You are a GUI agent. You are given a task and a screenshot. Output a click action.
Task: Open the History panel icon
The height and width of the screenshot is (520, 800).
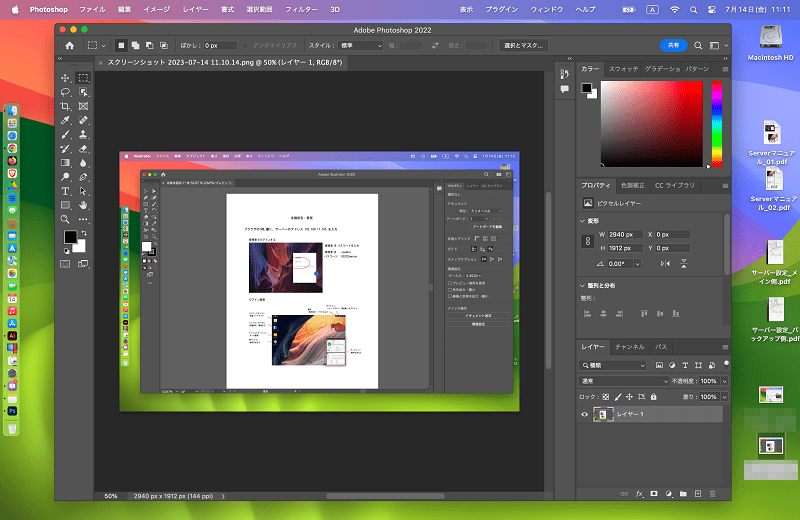click(564, 75)
